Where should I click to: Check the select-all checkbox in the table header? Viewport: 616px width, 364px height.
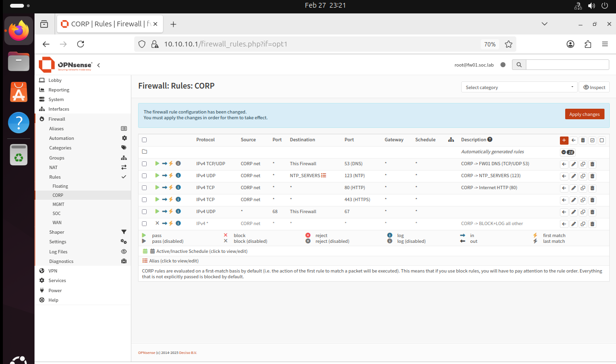pyautogui.click(x=144, y=139)
